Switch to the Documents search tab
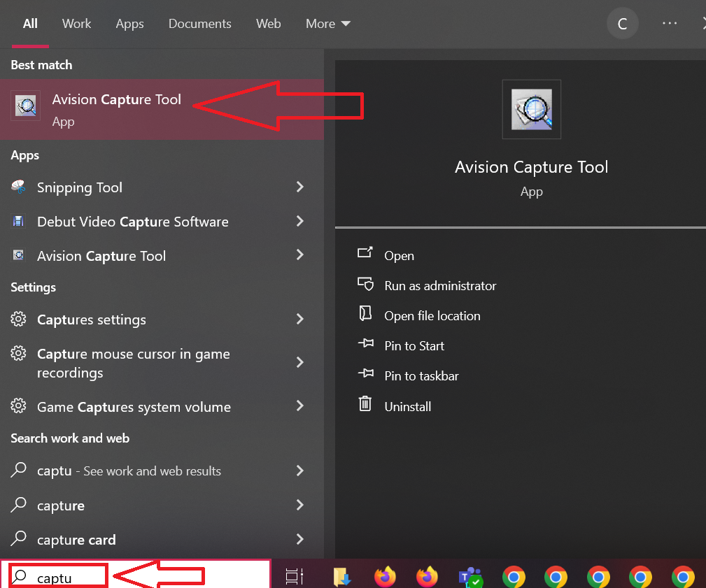The width and height of the screenshot is (706, 588). [199, 23]
